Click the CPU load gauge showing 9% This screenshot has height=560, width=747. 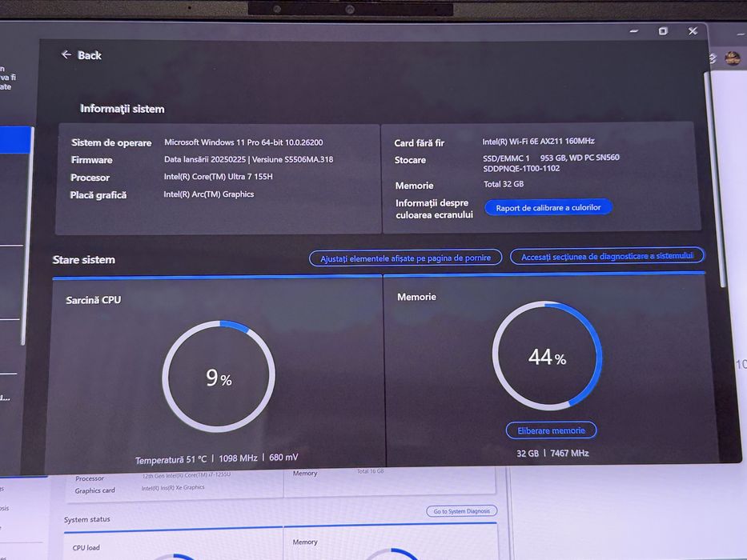click(x=219, y=376)
